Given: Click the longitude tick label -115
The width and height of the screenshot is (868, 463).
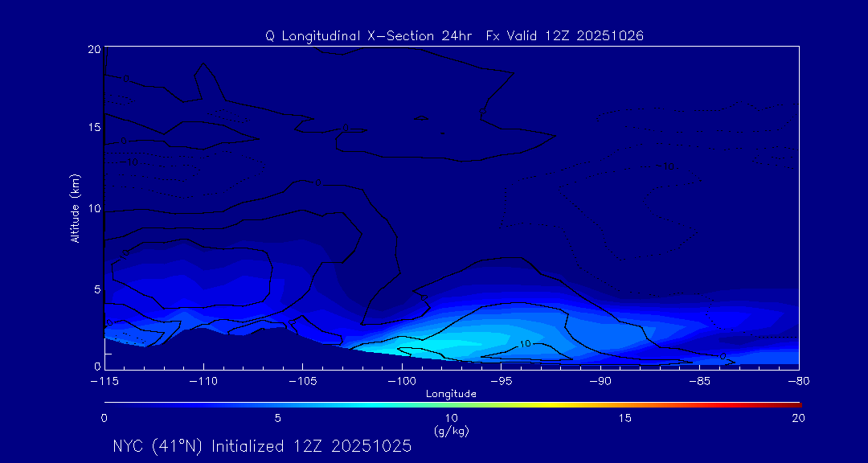Looking at the screenshot, I should [x=104, y=381].
